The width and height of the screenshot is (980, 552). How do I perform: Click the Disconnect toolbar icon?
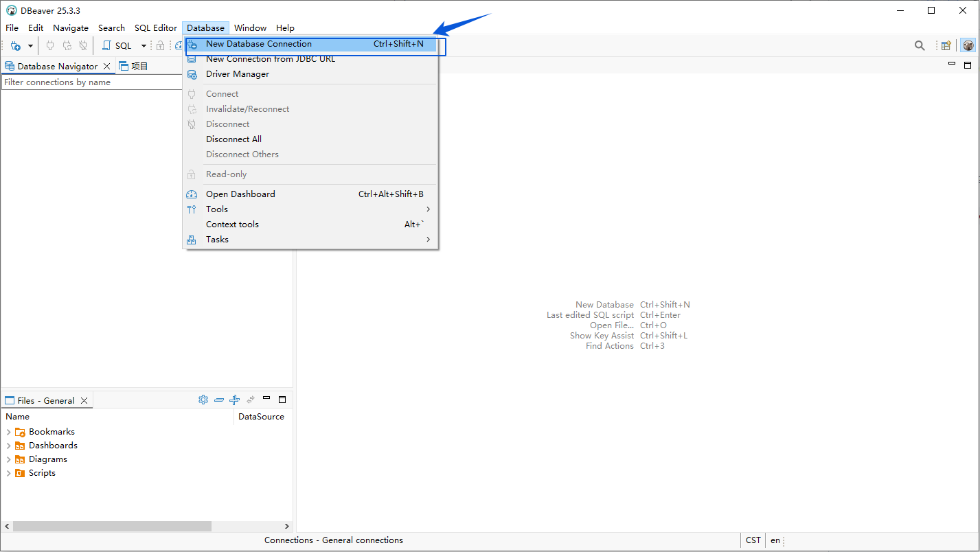83,46
